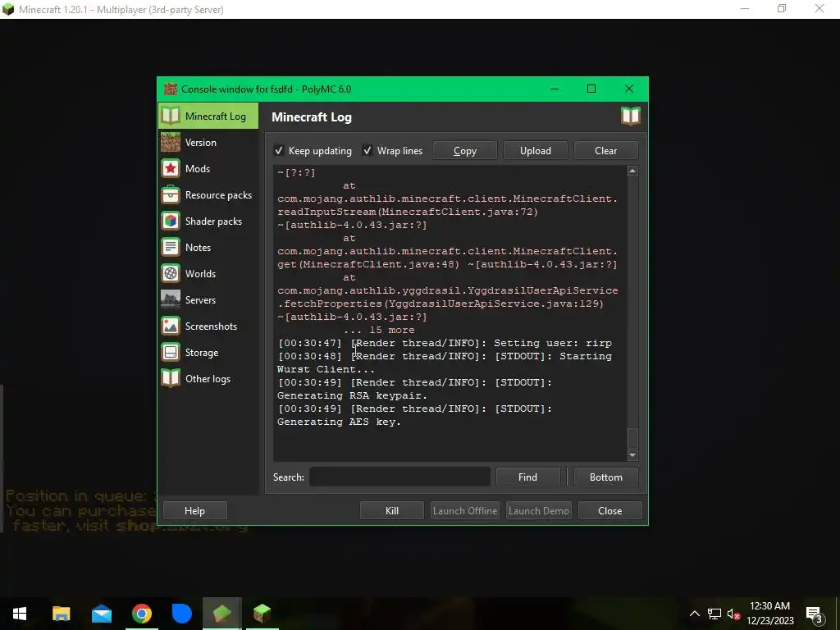840x630 pixels.
Task: Toggle the Wrap lines checkbox
Action: (x=367, y=151)
